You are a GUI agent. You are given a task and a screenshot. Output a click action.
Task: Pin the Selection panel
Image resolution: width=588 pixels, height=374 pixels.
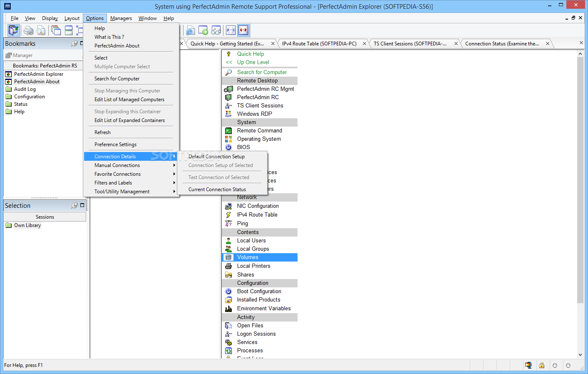[74, 205]
